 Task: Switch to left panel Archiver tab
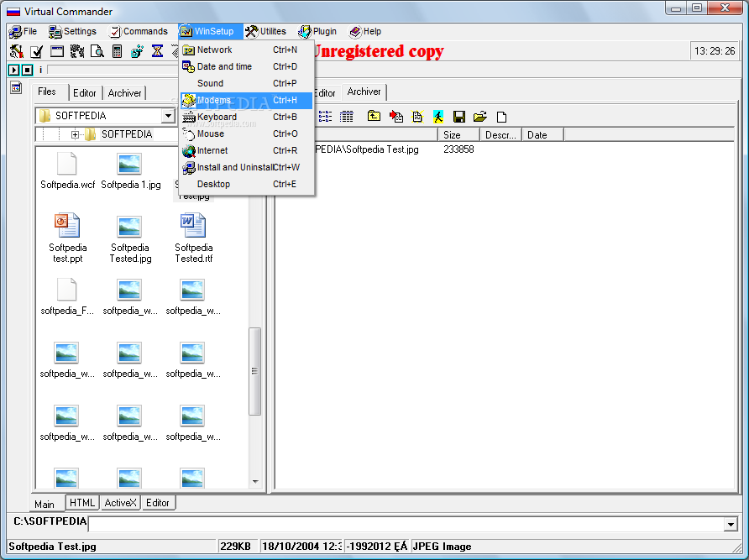pyautogui.click(x=124, y=92)
